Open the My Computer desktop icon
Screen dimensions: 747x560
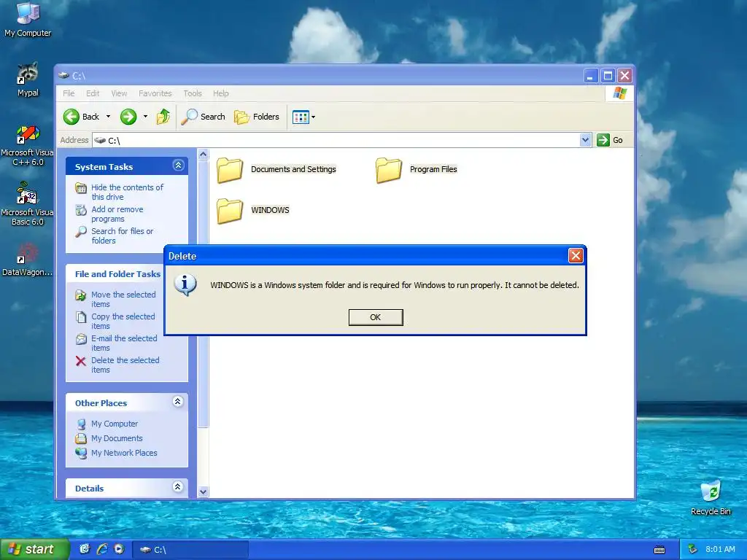pyautogui.click(x=28, y=20)
